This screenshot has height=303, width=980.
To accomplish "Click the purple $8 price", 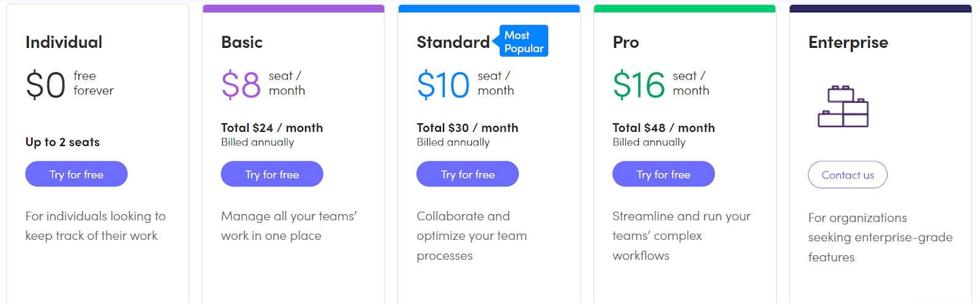I will tap(241, 85).
